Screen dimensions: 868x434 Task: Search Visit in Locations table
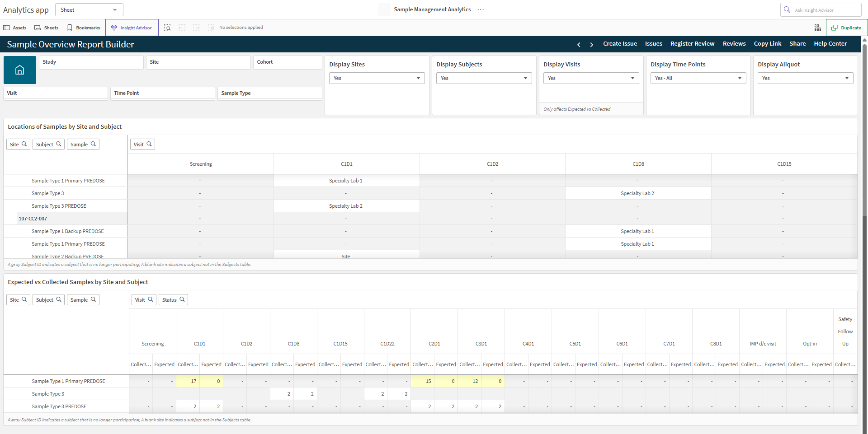[x=142, y=145]
